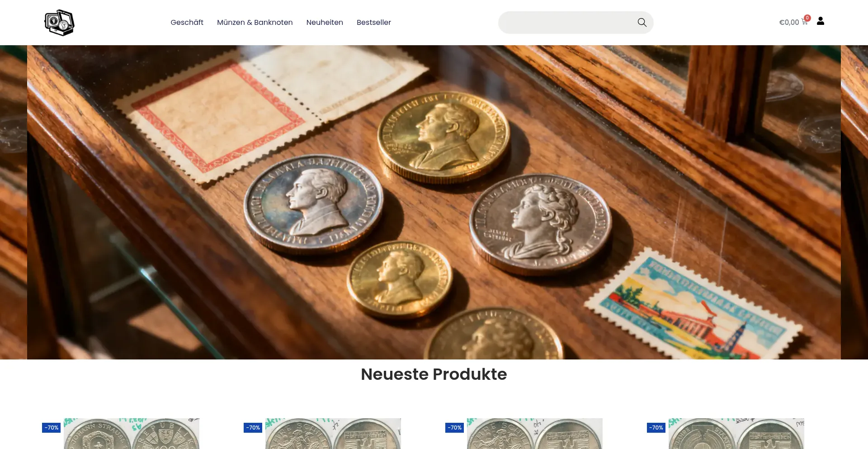Open the user account icon
Viewport: 868px width, 449px height.
(x=821, y=21)
